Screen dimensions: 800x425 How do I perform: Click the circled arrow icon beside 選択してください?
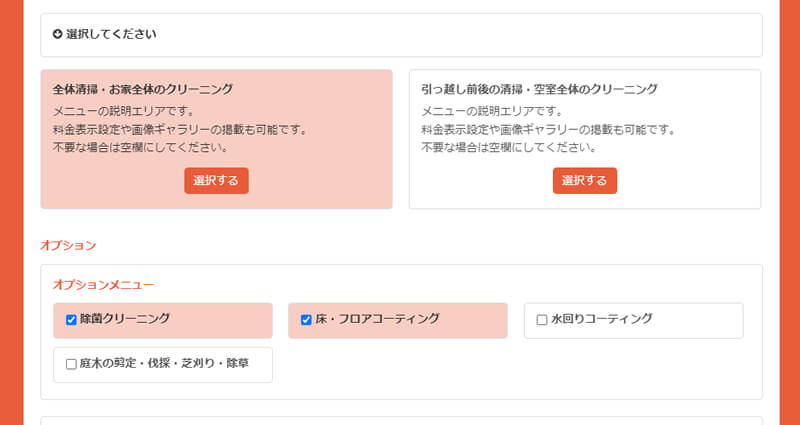[58, 34]
